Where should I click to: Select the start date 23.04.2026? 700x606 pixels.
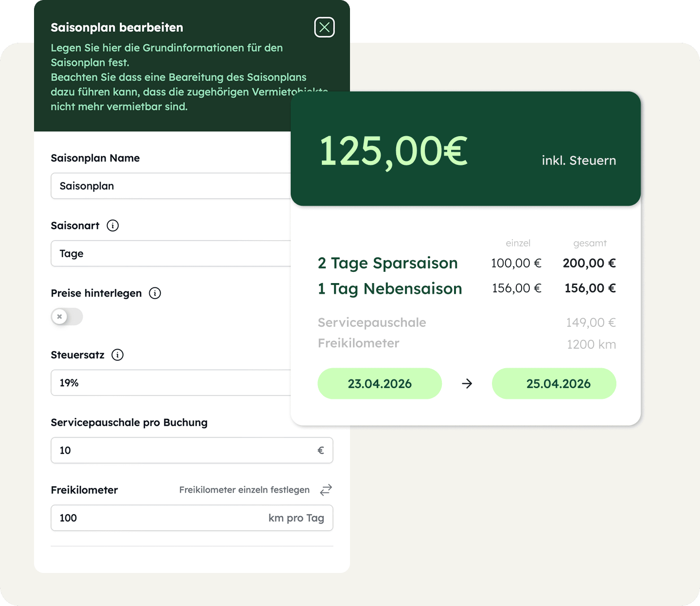click(x=380, y=384)
